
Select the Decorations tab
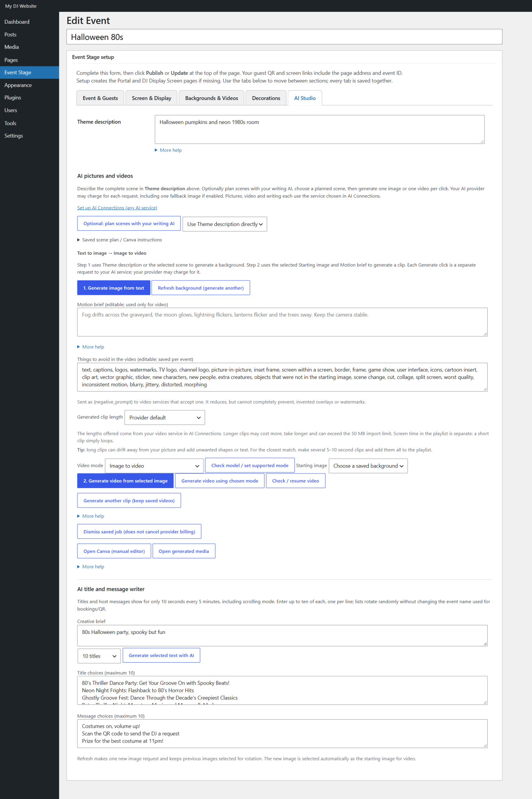[266, 98]
